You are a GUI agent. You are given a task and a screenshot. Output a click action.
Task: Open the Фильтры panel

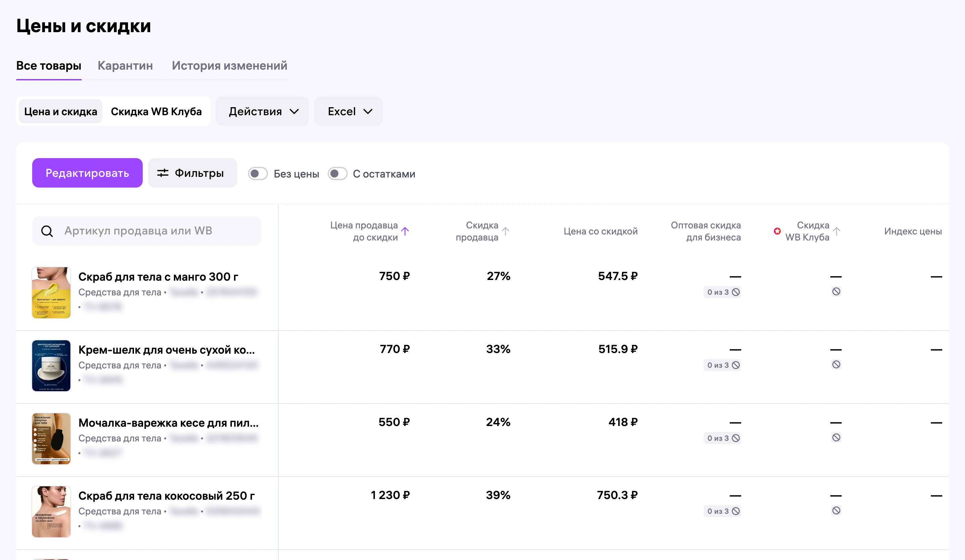pyautogui.click(x=193, y=173)
